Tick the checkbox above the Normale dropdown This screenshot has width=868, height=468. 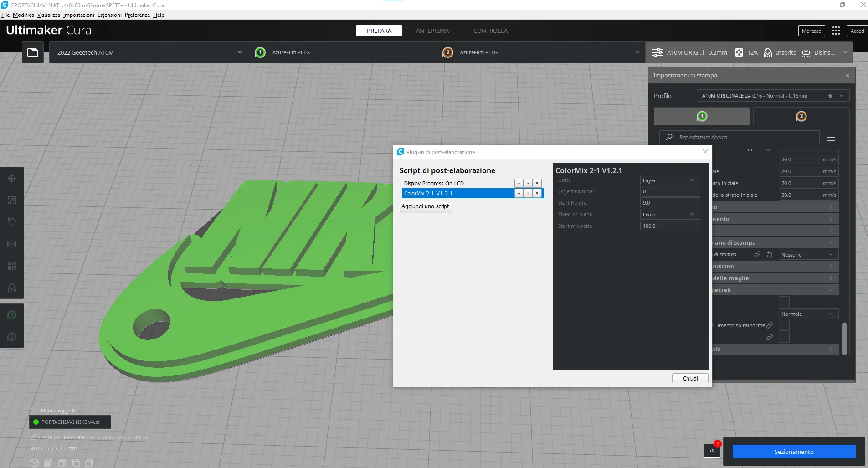click(x=784, y=302)
